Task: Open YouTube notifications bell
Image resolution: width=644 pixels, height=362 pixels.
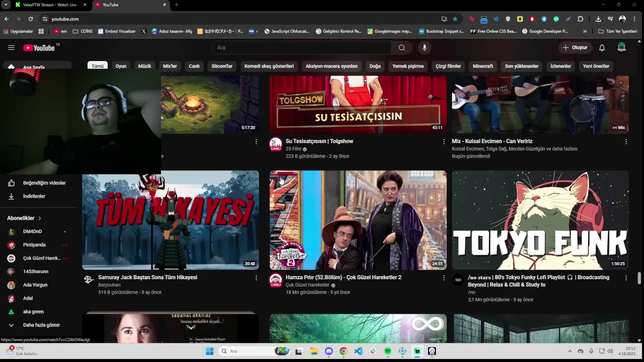Action: [602, 48]
